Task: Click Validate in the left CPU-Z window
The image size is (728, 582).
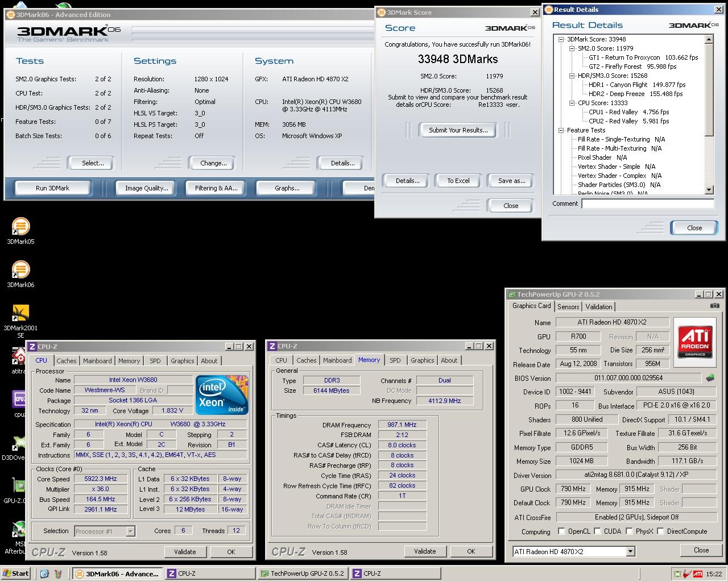Action: pyautogui.click(x=185, y=552)
